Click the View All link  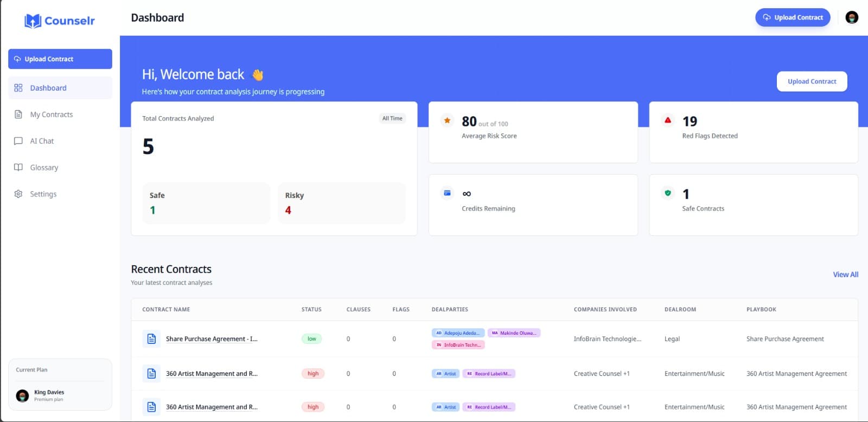[x=845, y=274]
